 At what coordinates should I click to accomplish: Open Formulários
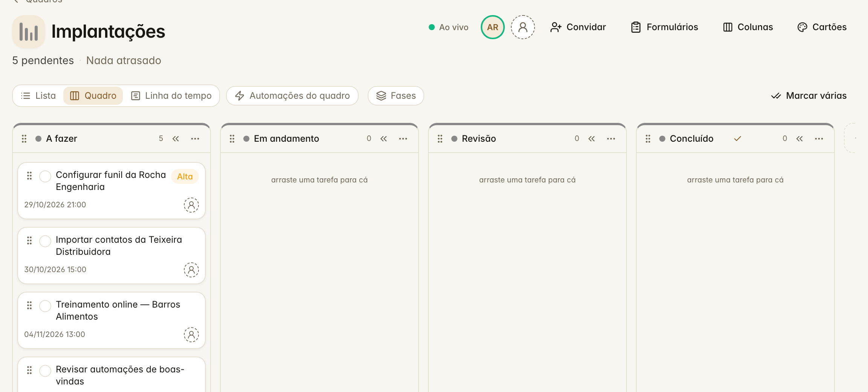click(x=665, y=27)
